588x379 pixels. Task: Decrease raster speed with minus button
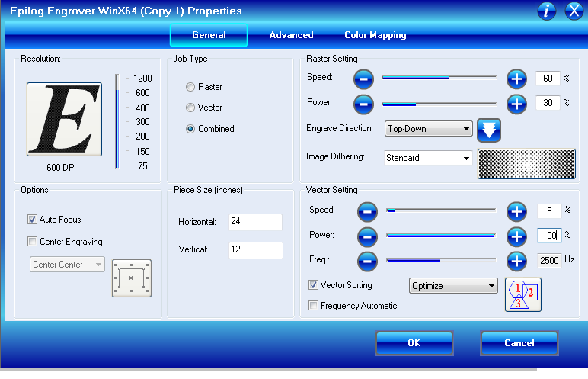click(x=363, y=79)
